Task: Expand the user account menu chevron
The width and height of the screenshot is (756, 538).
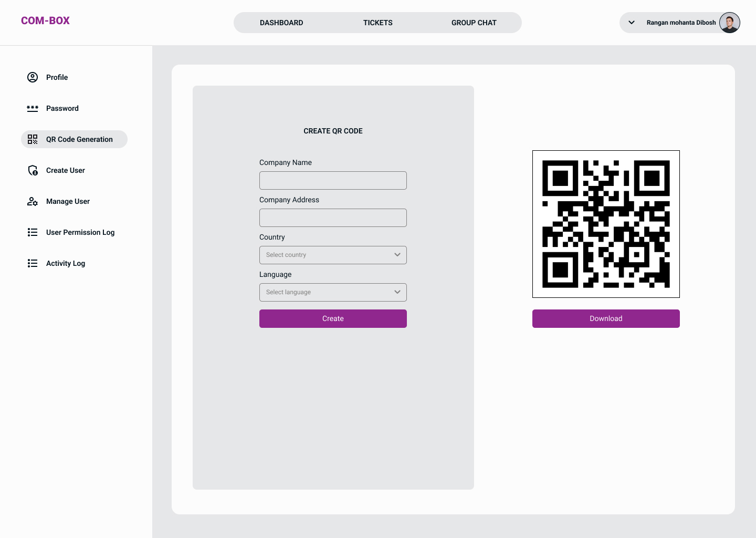Action: [x=632, y=23]
